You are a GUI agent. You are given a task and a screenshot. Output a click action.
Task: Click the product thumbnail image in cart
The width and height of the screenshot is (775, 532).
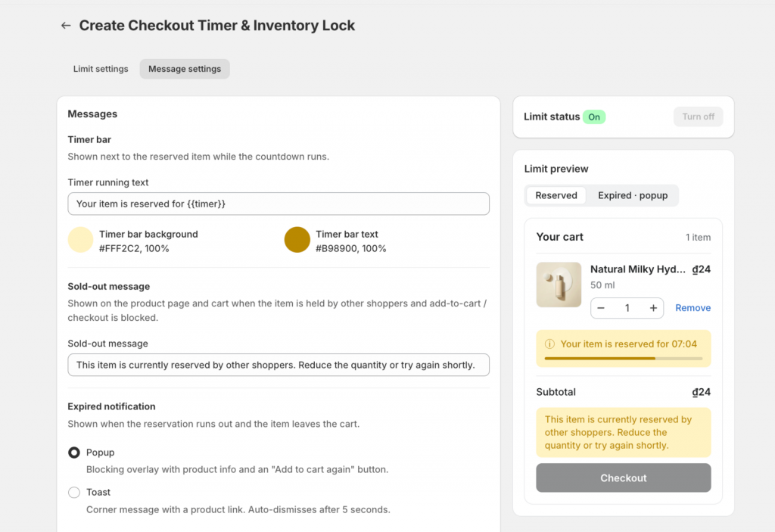(x=559, y=285)
